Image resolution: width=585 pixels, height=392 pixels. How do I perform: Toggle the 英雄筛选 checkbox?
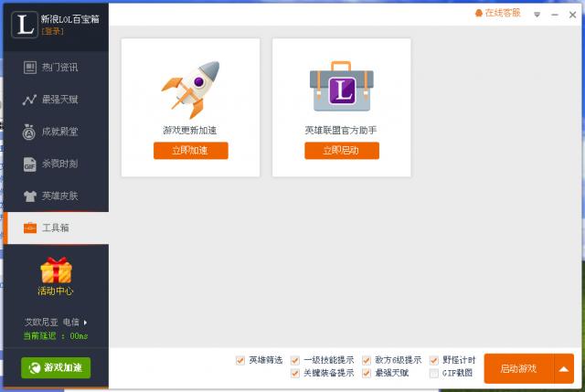click(240, 360)
